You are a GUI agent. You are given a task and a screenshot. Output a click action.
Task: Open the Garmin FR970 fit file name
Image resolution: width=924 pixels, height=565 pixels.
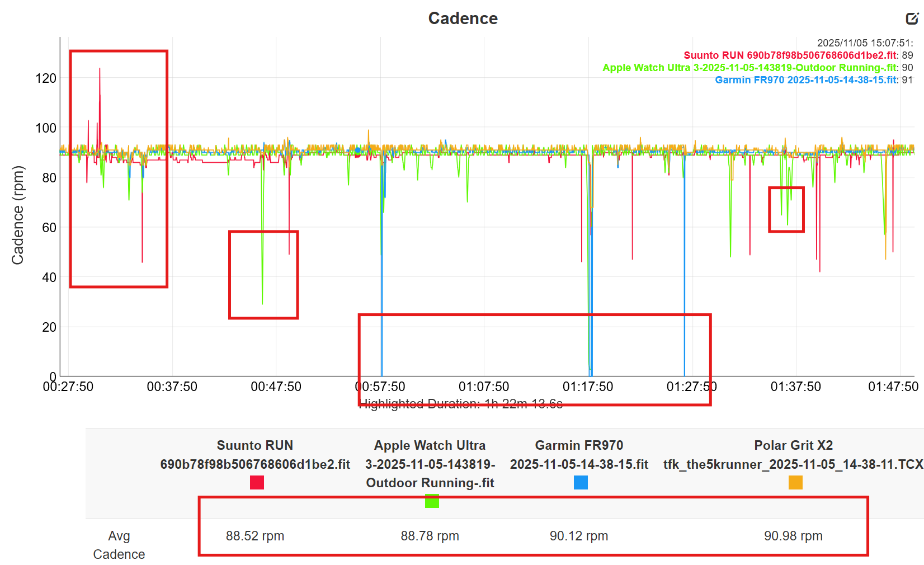[x=580, y=464]
